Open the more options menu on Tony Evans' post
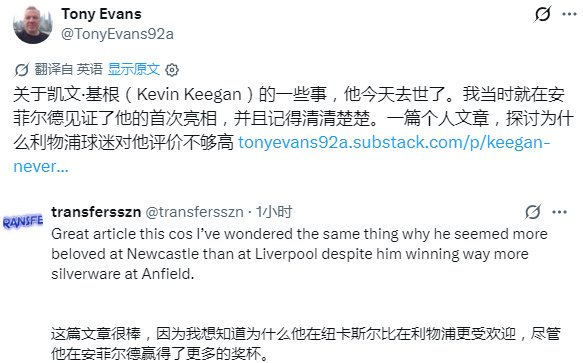 coord(569,15)
